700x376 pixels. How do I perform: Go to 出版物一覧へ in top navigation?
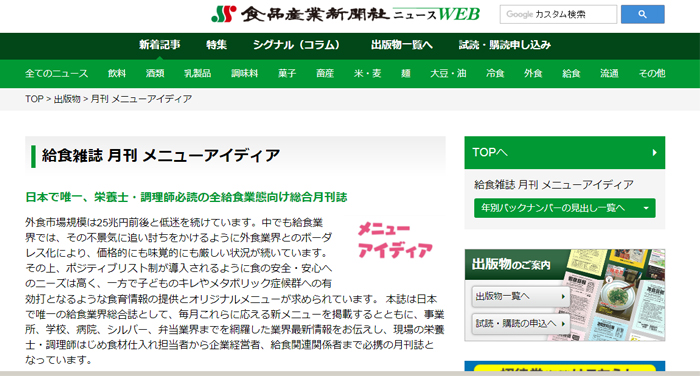tap(401, 45)
